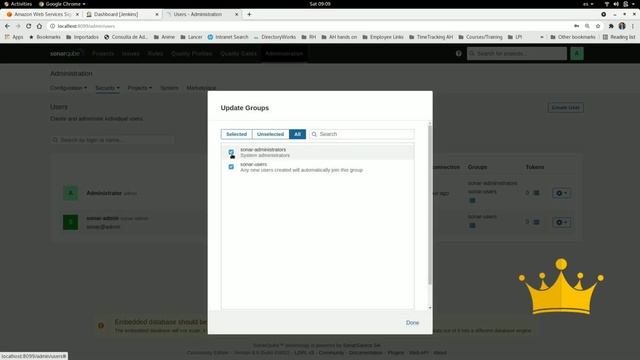The height and width of the screenshot is (360, 640).
Task: Open the gear menu for Administrator user
Action: click(562, 193)
